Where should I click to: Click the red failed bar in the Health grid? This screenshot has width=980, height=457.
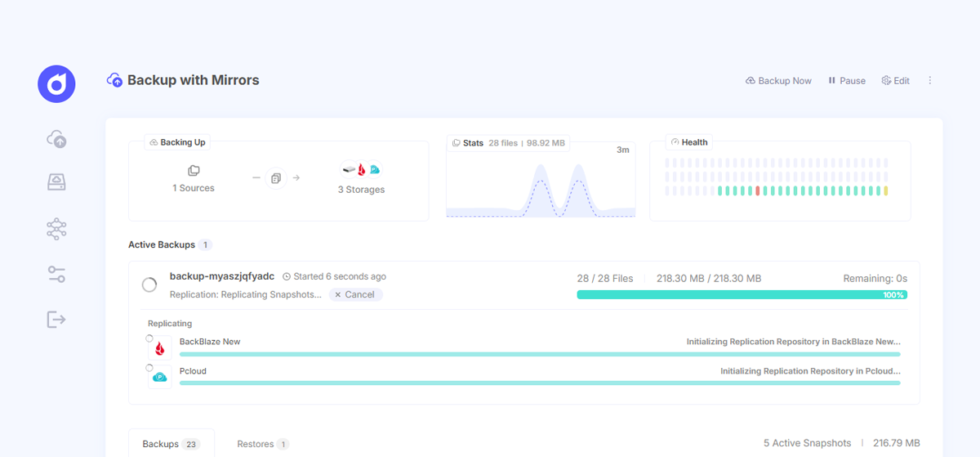758,190
